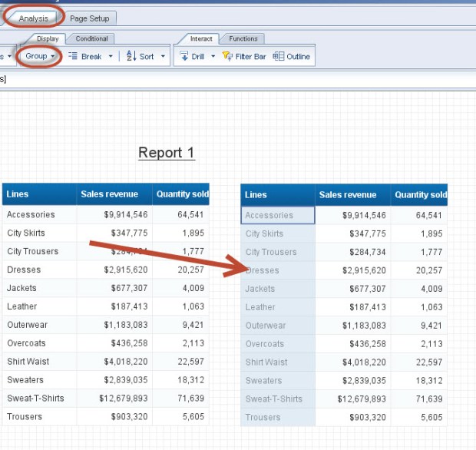Click the Filter Bar label
476x450 pixels.
click(x=250, y=57)
